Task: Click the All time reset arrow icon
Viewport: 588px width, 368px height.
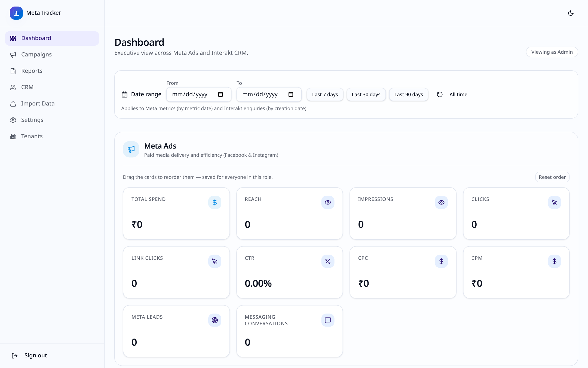Action: click(440, 95)
